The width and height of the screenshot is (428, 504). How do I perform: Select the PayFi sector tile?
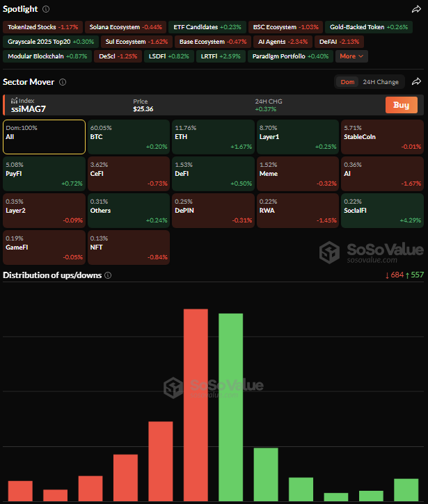[44, 174]
